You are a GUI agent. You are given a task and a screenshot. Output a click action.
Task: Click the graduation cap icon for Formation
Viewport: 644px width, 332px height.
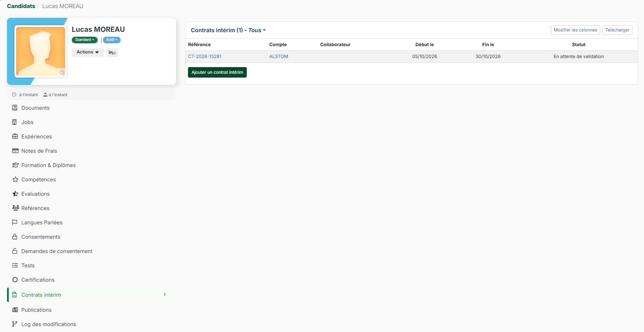coord(15,165)
